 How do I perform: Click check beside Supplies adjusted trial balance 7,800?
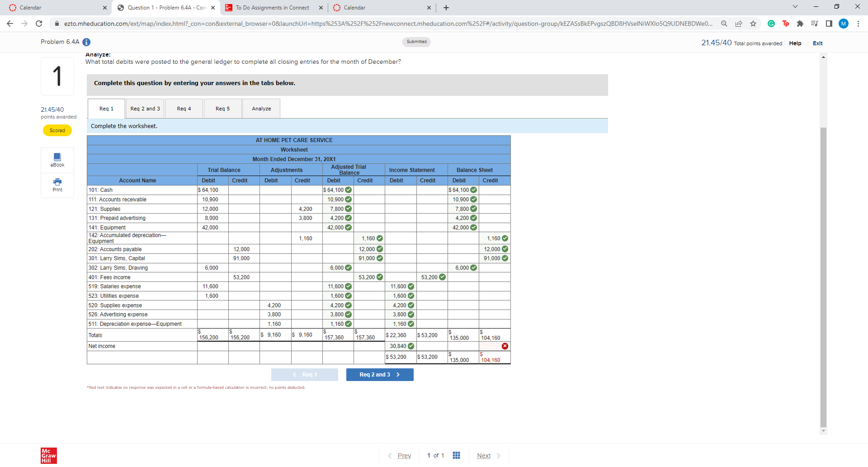click(348, 209)
